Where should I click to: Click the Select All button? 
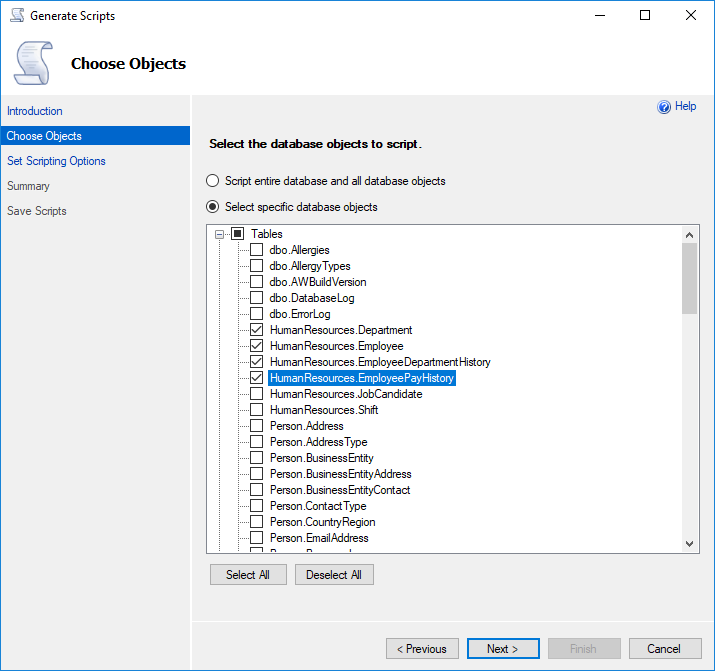coord(248,575)
